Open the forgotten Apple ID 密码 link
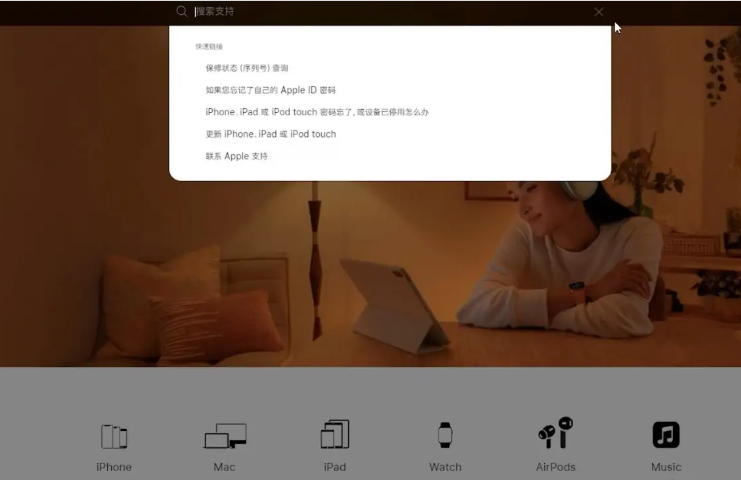This screenshot has height=480, width=741. click(270, 90)
